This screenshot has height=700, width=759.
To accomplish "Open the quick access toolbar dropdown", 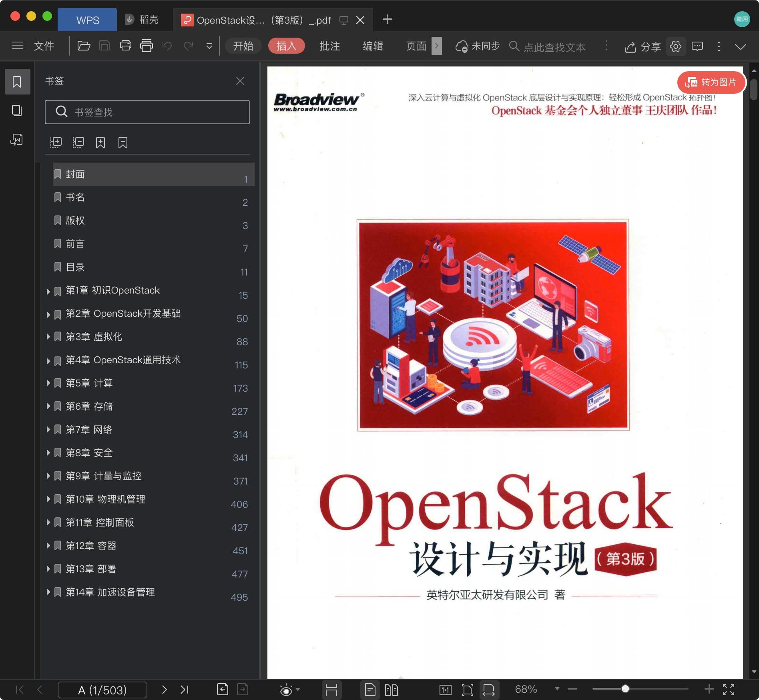I will point(209,46).
